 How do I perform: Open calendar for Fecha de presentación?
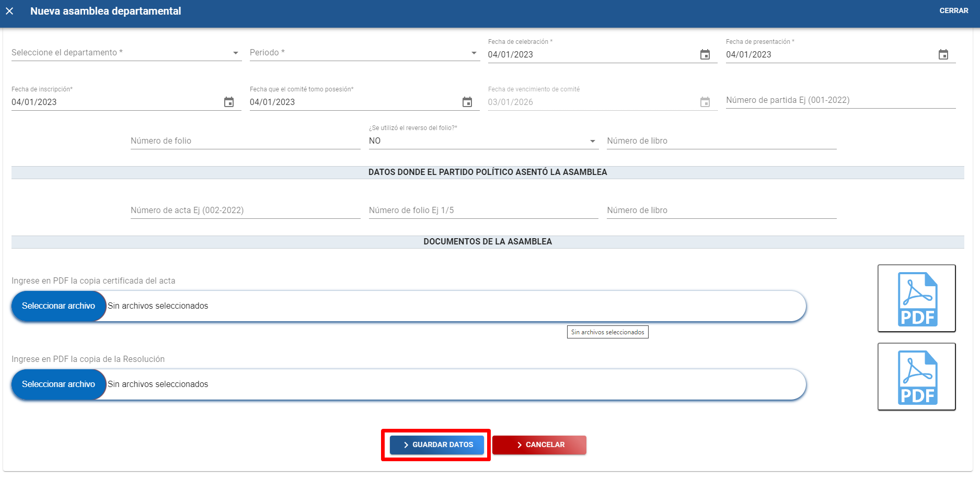pos(943,55)
